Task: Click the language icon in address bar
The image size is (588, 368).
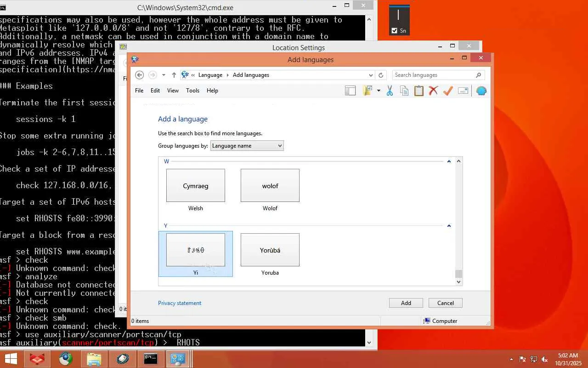Action: (x=185, y=75)
